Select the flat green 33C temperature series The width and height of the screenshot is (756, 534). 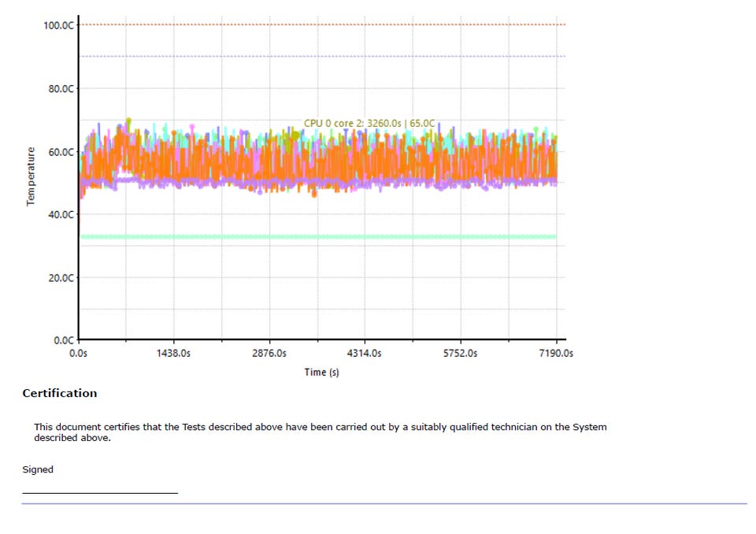(318, 236)
